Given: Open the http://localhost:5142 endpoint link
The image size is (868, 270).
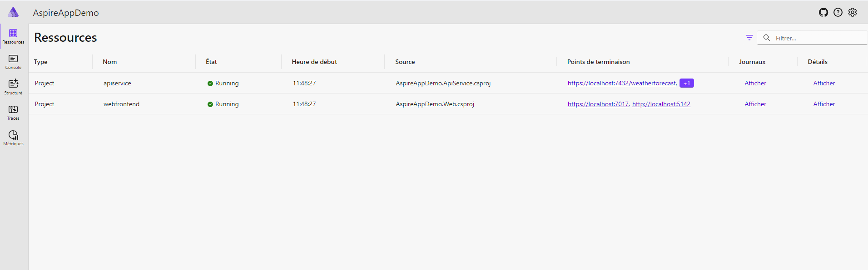Looking at the screenshot, I should tap(661, 104).
